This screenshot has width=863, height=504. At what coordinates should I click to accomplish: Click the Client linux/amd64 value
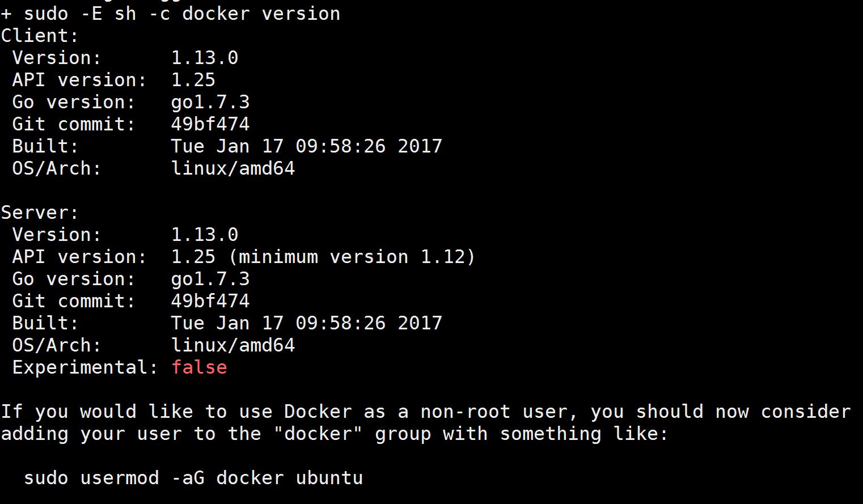pyautogui.click(x=233, y=168)
